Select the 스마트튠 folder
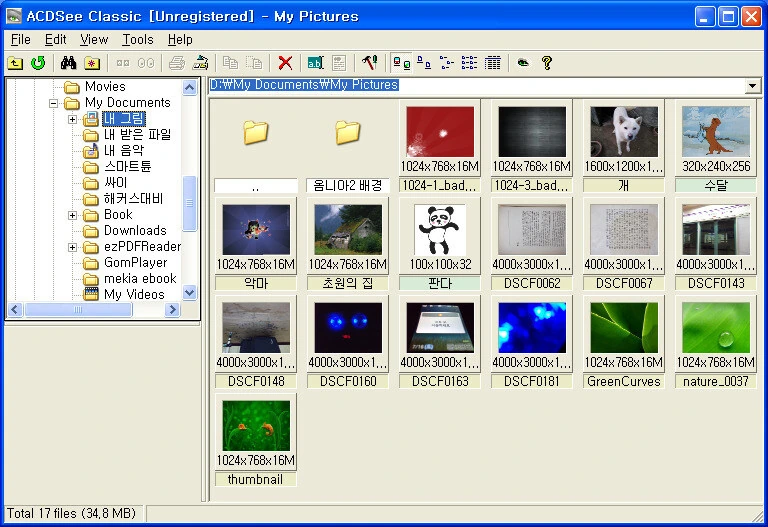The height and width of the screenshot is (527, 768). tap(127, 167)
